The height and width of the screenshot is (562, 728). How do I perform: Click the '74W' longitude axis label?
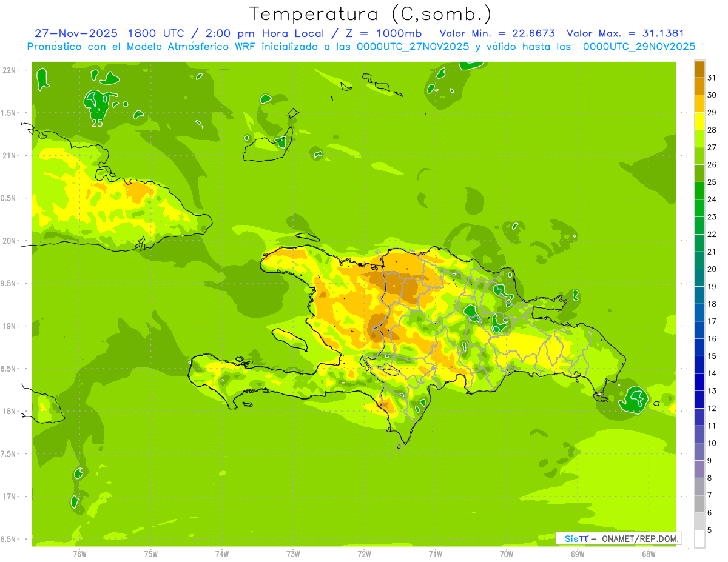(221, 554)
